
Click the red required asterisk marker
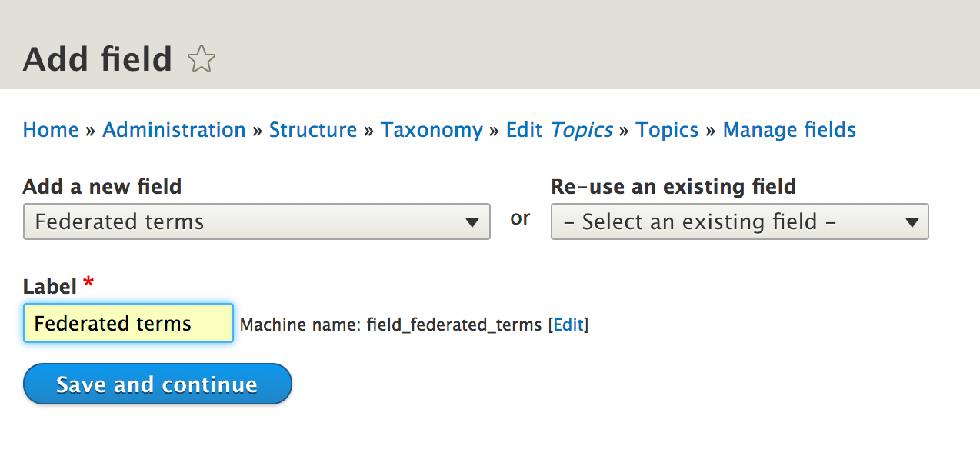[x=88, y=284]
